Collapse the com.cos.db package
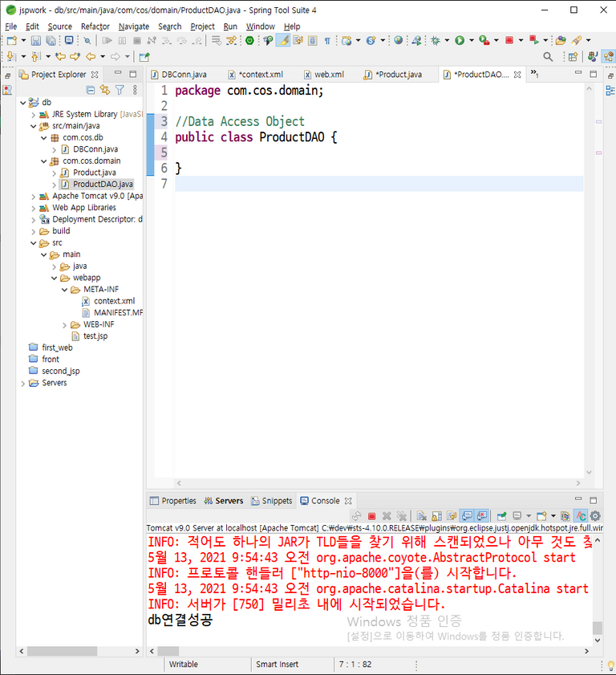Viewport: 616px width, 675px height. pyautogui.click(x=43, y=138)
